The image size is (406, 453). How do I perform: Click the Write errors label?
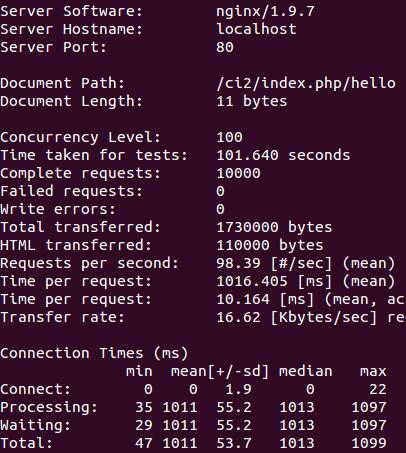58,209
